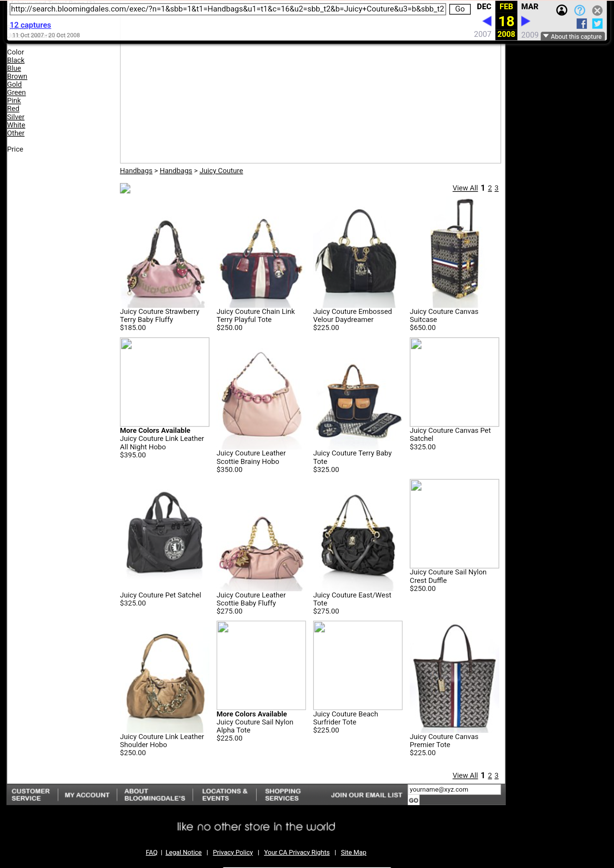Open Wayback Machine help icon
Screen dimensions: 614x868
[579, 10]
